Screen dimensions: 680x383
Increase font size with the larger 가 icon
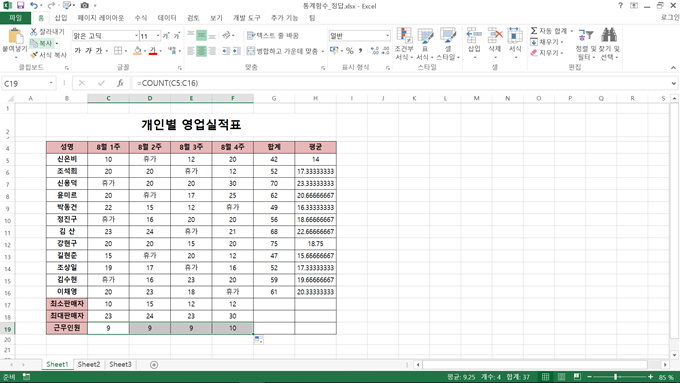point(166,36)
